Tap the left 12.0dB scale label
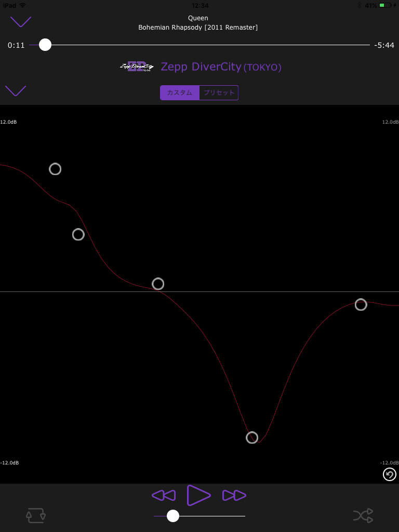The height and width of the screenshot is (532, 399). [x=8, y=122]
